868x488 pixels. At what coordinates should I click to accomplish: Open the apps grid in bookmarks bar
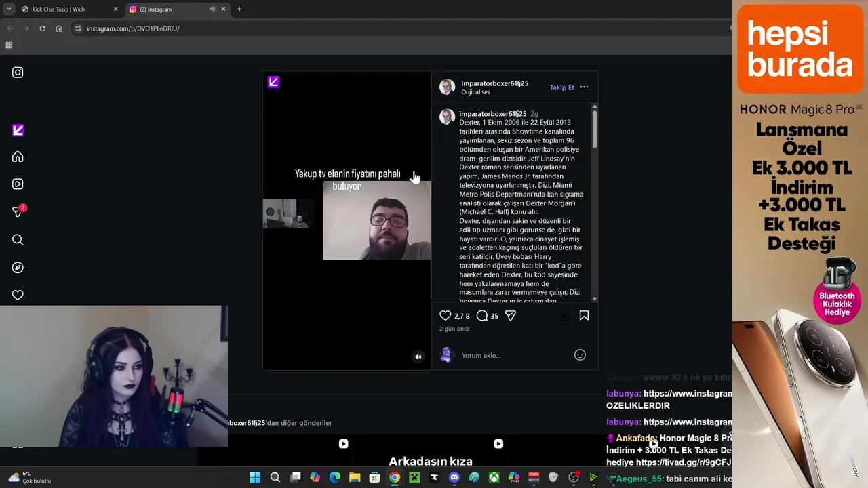[x=9, y=45]
